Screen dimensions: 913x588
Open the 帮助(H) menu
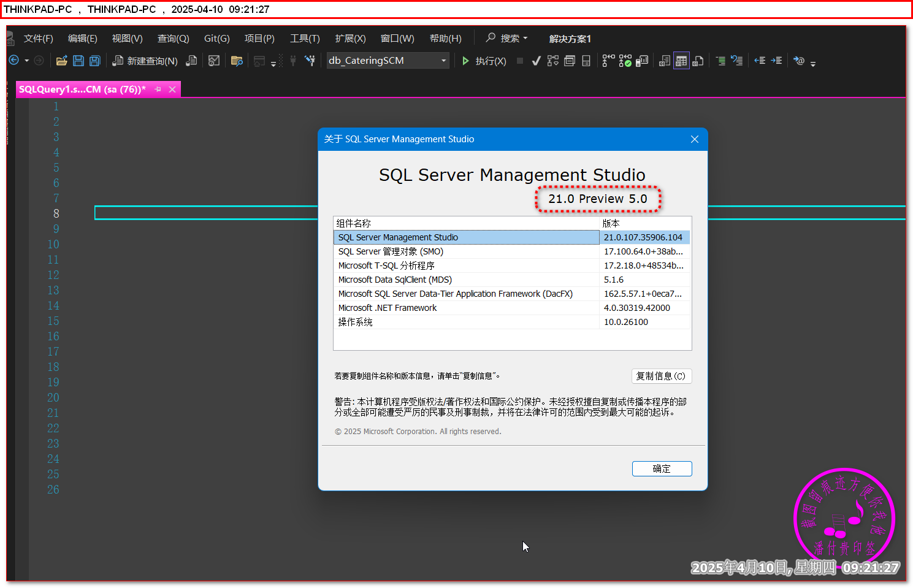coord(446,38)
